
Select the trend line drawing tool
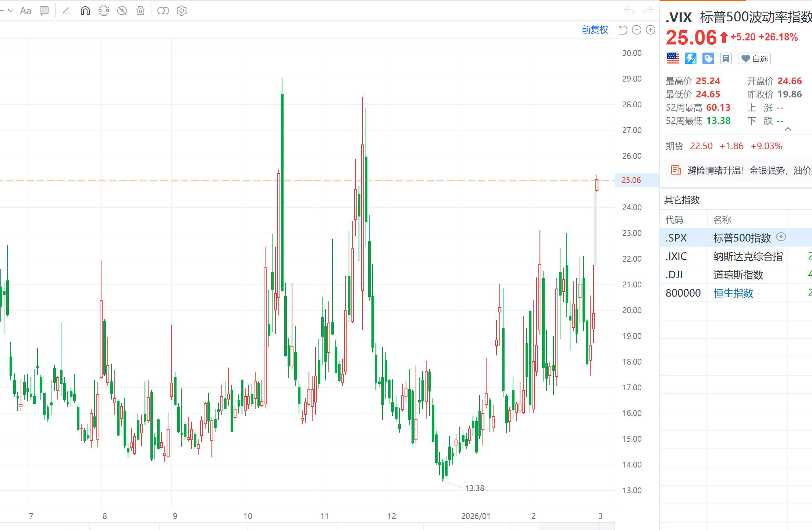(x=67, y=11)
